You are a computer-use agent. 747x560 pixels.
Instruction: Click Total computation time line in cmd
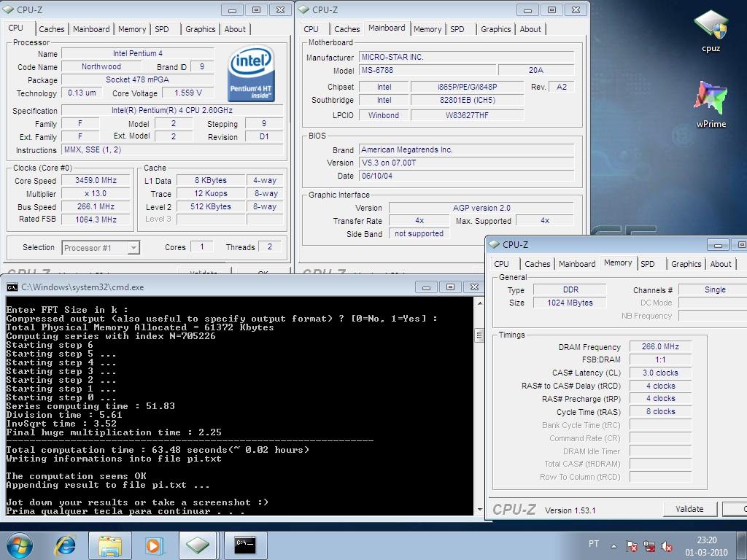[x=158, y=450]
